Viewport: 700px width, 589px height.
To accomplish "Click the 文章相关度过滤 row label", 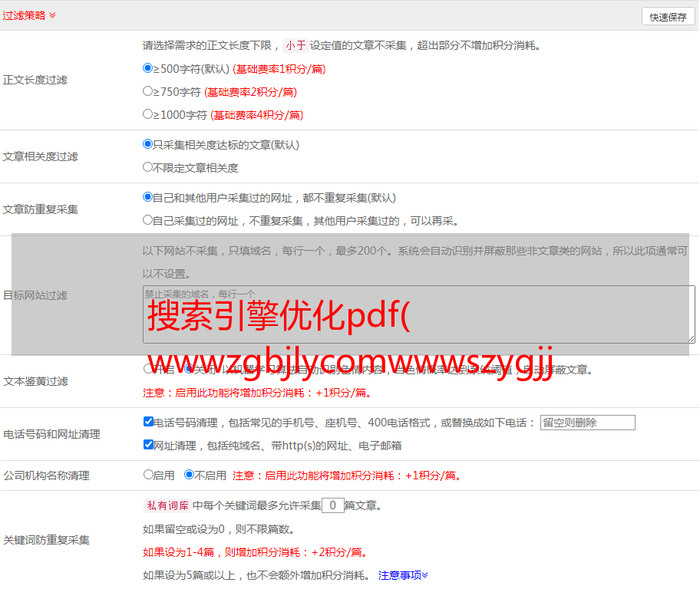I will click(40, 156).
